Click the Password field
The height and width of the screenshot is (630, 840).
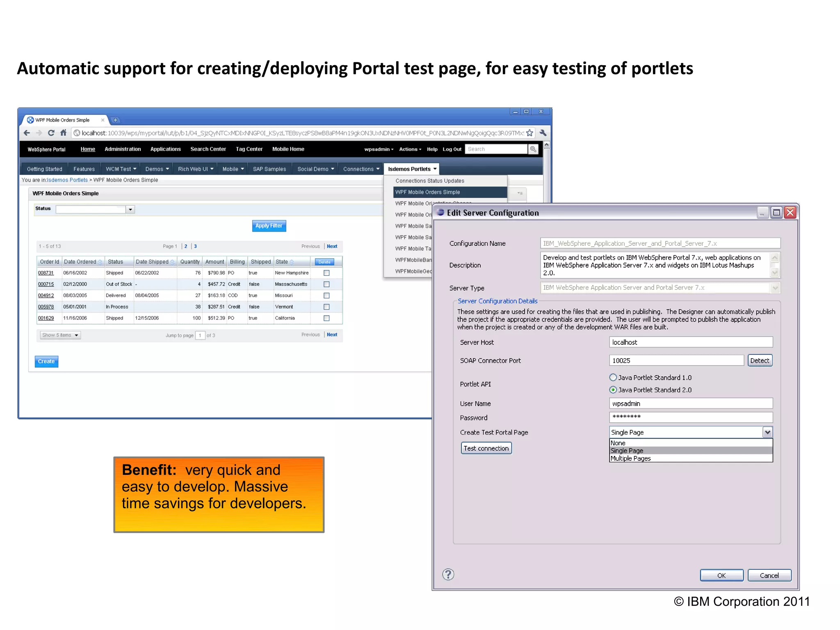[x=691, y=417]
